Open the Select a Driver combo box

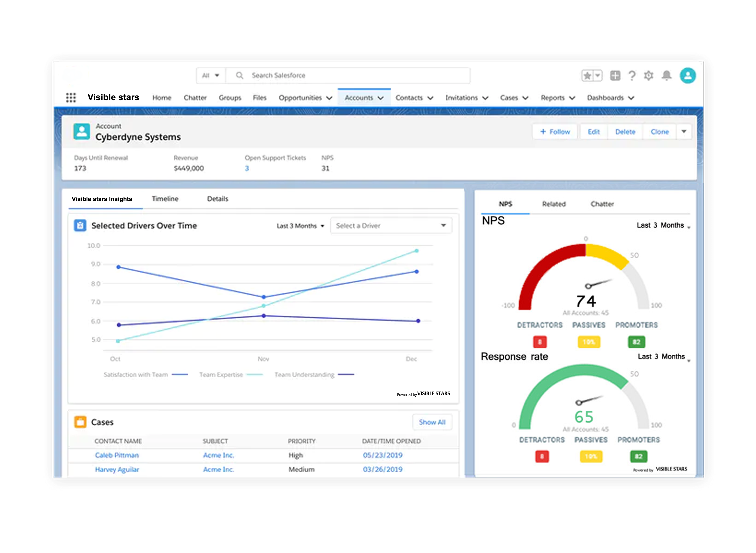391,226
